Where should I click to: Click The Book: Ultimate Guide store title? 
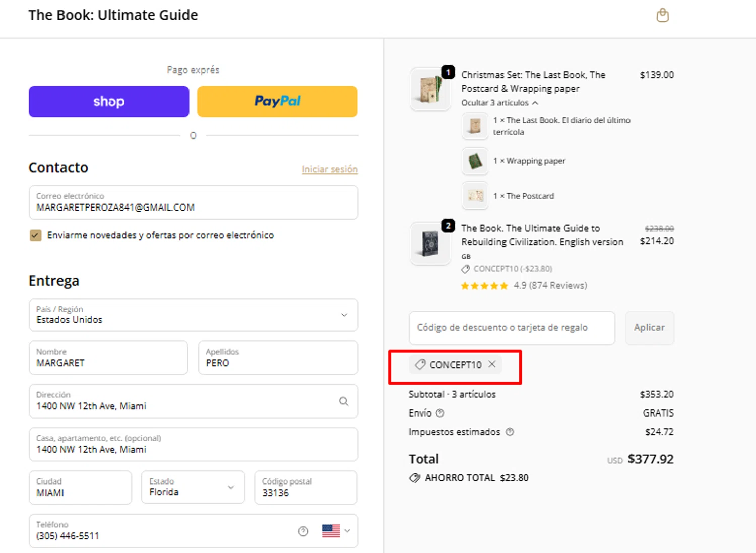pos(113,15)
